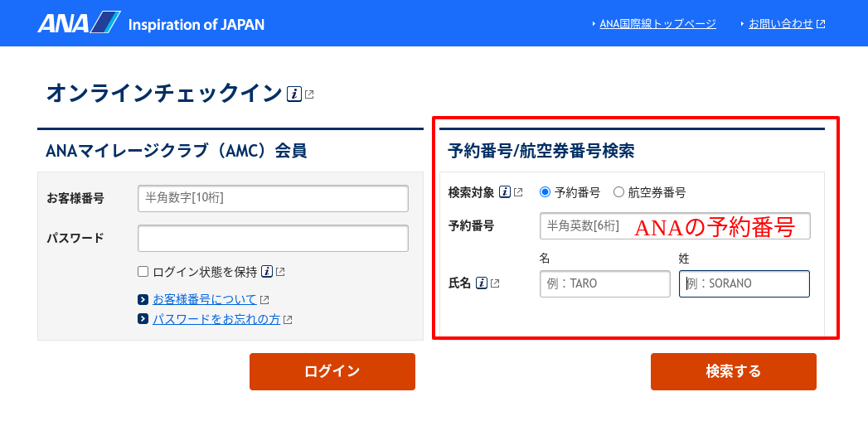The height and width of the screenshot is (421, 868).
Task: Focus the パスワード input field
Action: (273, 239)
